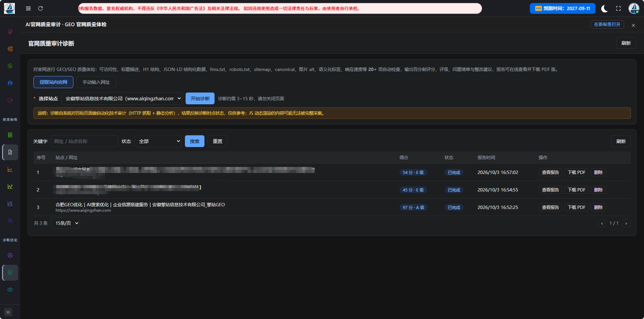Viewport: 644px width, 319px height.
Task: Switch to the 提取站内官网 tab
Action: (x=53, y=82)
